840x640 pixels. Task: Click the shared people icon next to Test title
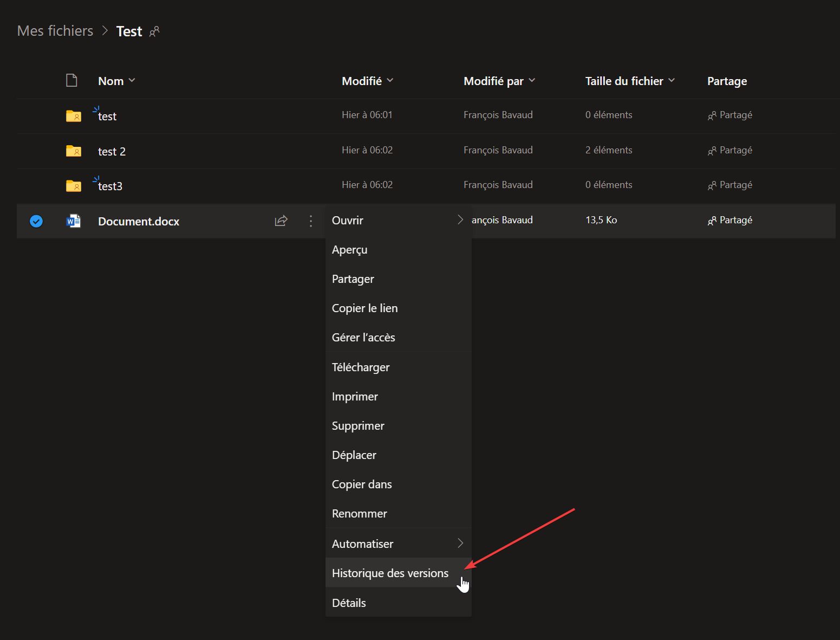154,31
